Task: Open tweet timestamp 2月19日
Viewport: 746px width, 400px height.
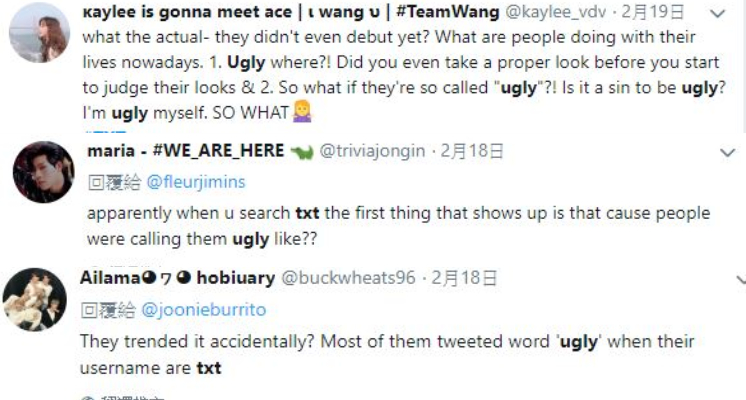Action: coord(653,11)
